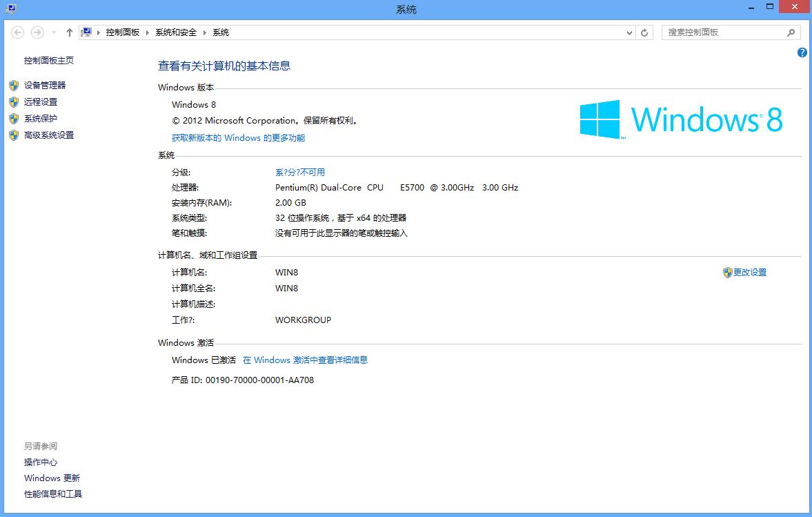Click the shield icon beside 高级系统设置
Image resolution: width=812 pixels, height=517 pixels.
(14, 135)
